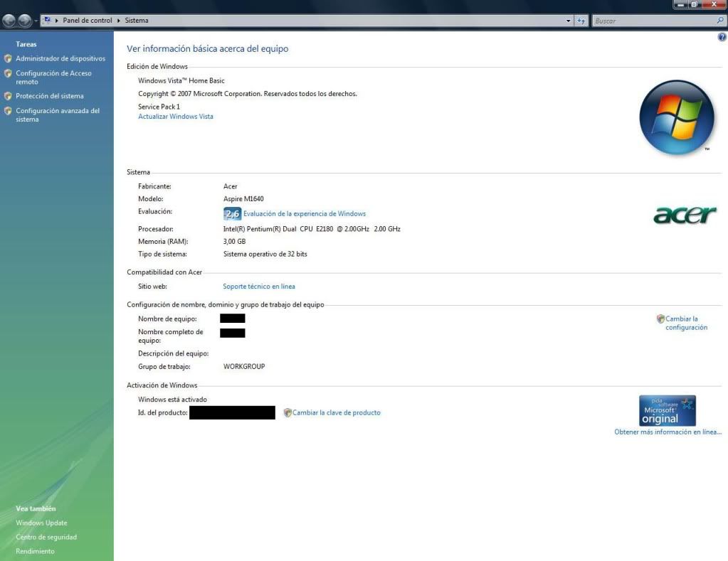Screen dimensions: 728x561
Task: Open the blue help question mark icon
Action: [722, 37]
